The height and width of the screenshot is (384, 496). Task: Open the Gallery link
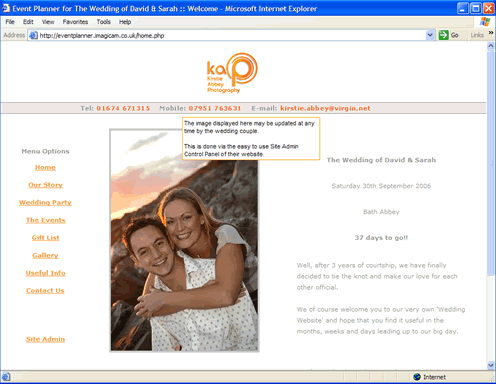click(x=45, y=255)
